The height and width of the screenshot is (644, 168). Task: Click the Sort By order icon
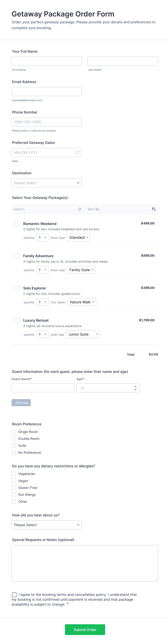click(154, 209)
